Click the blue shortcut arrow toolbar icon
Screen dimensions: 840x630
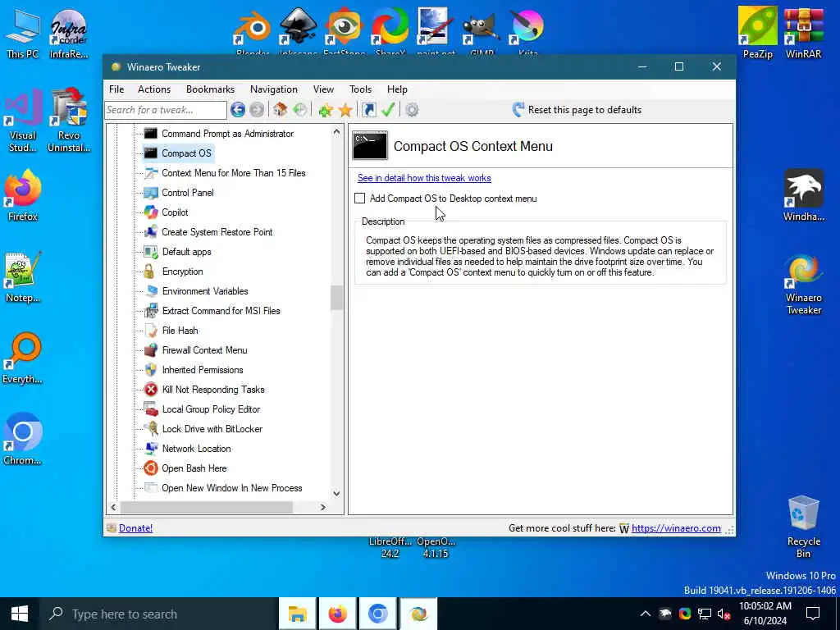(x=368, y=110)
